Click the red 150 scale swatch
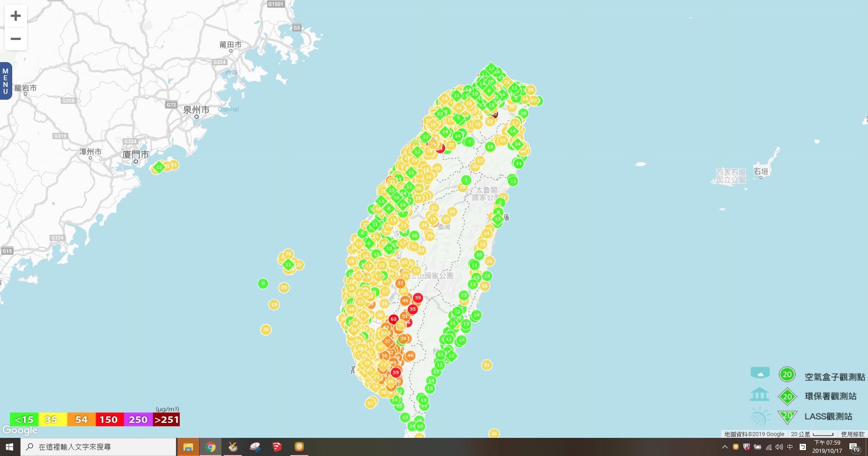The height and width of the screenshot is (456, 868). coord(110,420)
